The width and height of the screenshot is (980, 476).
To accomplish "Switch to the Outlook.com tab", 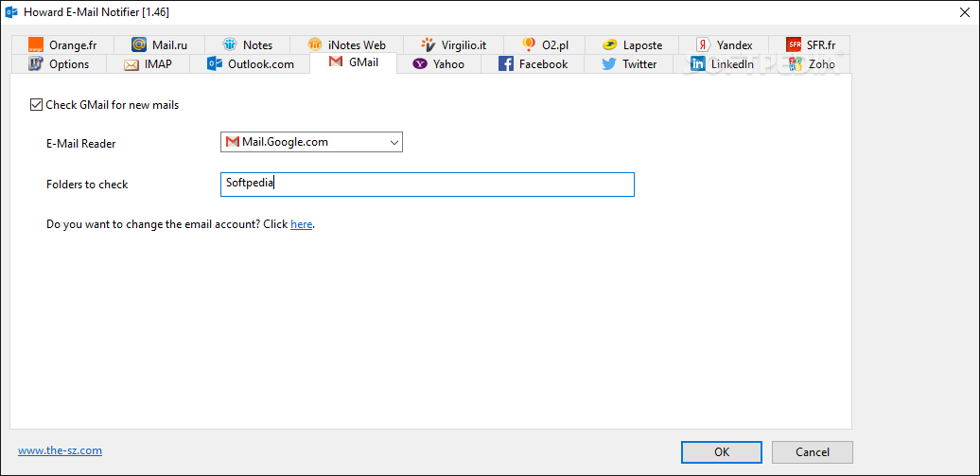I will pos(250,63).
